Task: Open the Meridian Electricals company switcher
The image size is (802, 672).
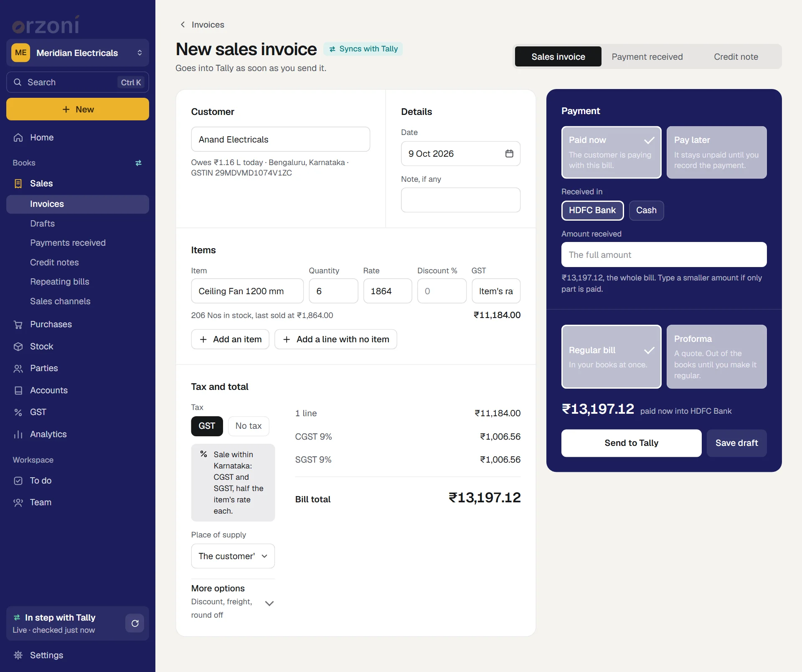Action: pos(78,53)
